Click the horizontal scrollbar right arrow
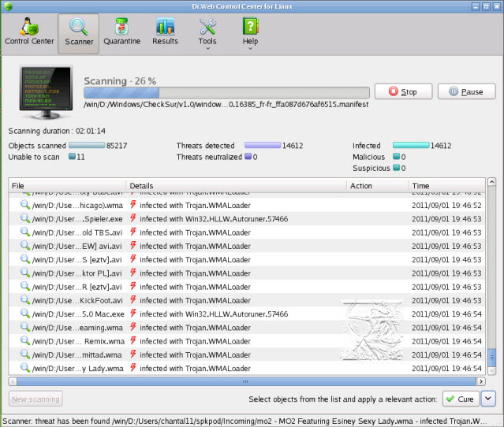Screen dimensions: 504x427 tap(481, 381)
